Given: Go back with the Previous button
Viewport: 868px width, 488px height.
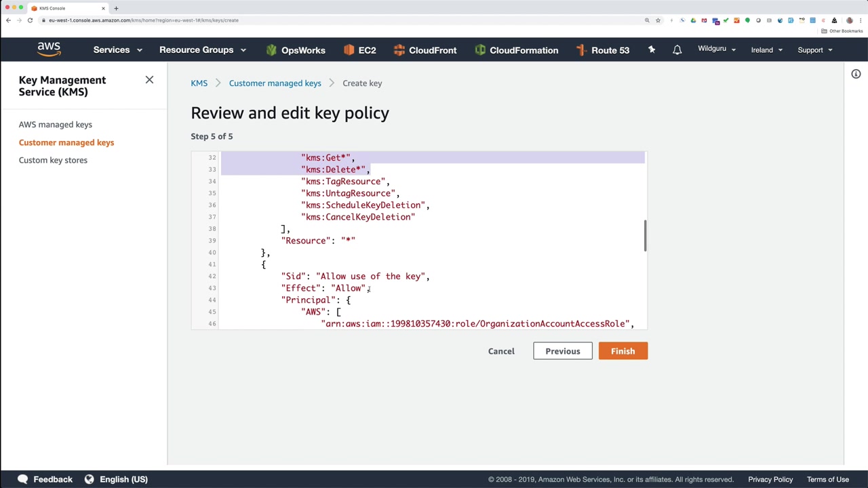Looking at the screenshot, I should tap(563, 351).
